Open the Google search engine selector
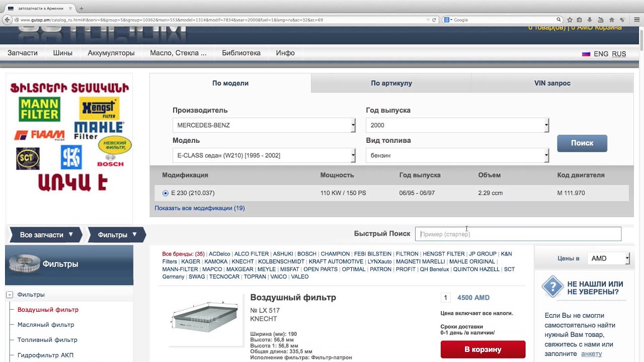Viewport: 644px width, 362px height. (447, 20)
